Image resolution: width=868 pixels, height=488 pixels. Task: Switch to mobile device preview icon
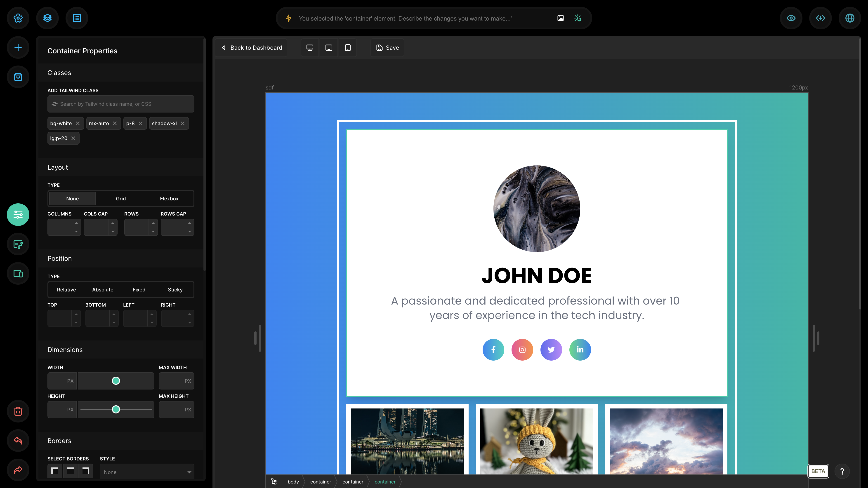point(348,48)
